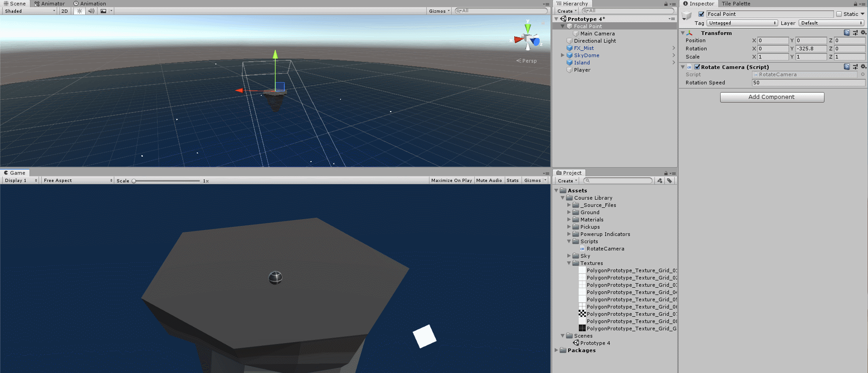The width and height of the screenshot is (868, 373).
Task: Adjust the Game view Scale slider
Action: coord(166,181)
